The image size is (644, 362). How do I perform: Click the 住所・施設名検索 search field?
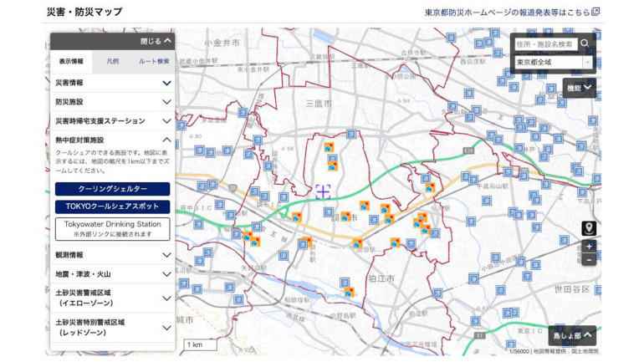click(x=544, y=43)
